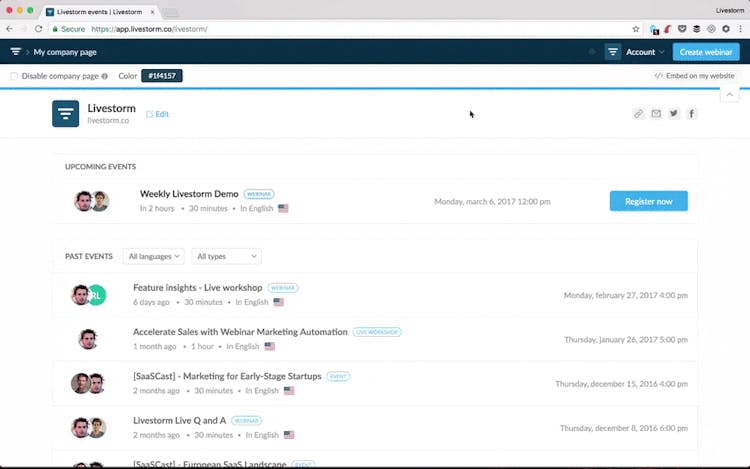Share company page on Facebook
The image size is (750, 469).
pos(692,114)
